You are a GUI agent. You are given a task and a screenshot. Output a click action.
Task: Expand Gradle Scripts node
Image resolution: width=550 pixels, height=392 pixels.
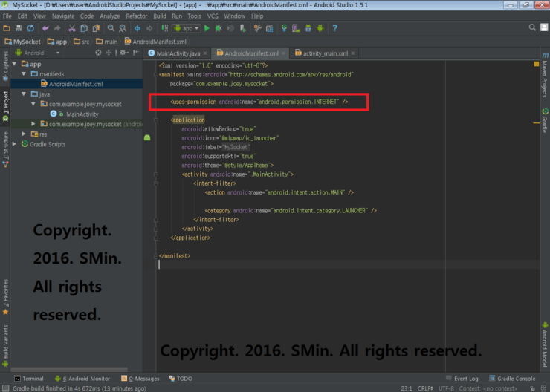coord(14,144)
